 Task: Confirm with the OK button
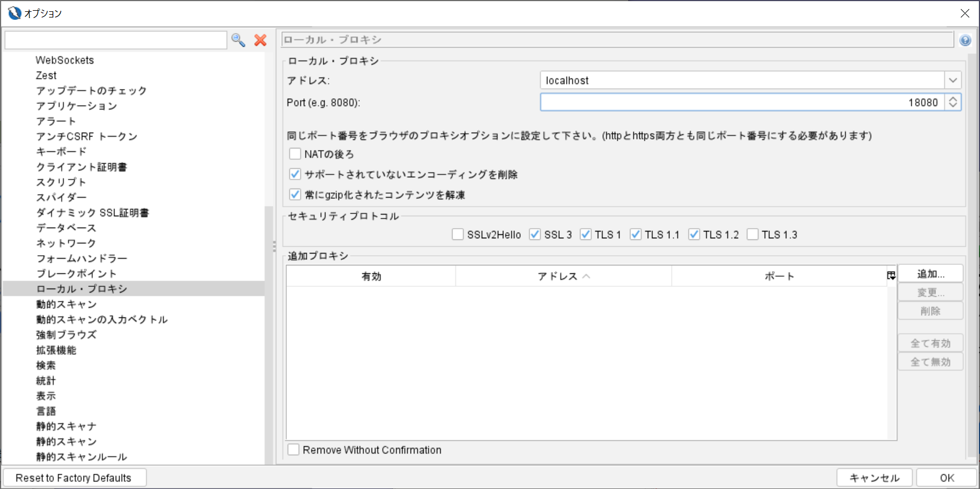[947, 478]
